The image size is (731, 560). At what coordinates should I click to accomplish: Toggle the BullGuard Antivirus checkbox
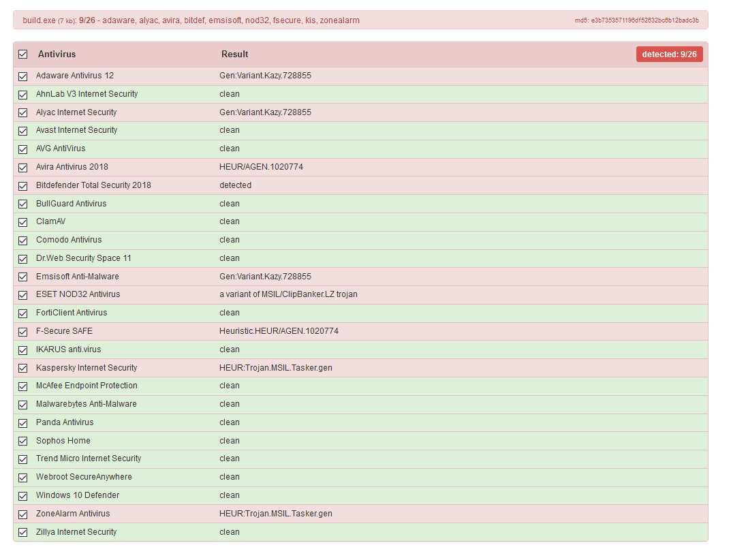[23, 204]
